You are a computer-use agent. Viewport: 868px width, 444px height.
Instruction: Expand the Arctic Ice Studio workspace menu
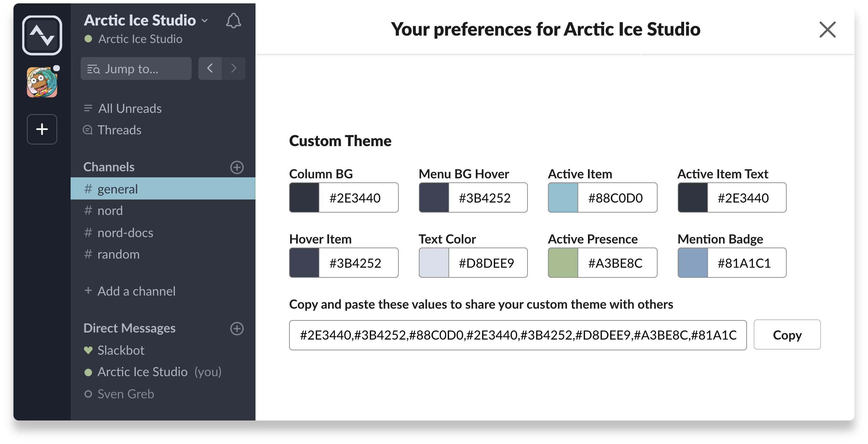click(146, 20)
